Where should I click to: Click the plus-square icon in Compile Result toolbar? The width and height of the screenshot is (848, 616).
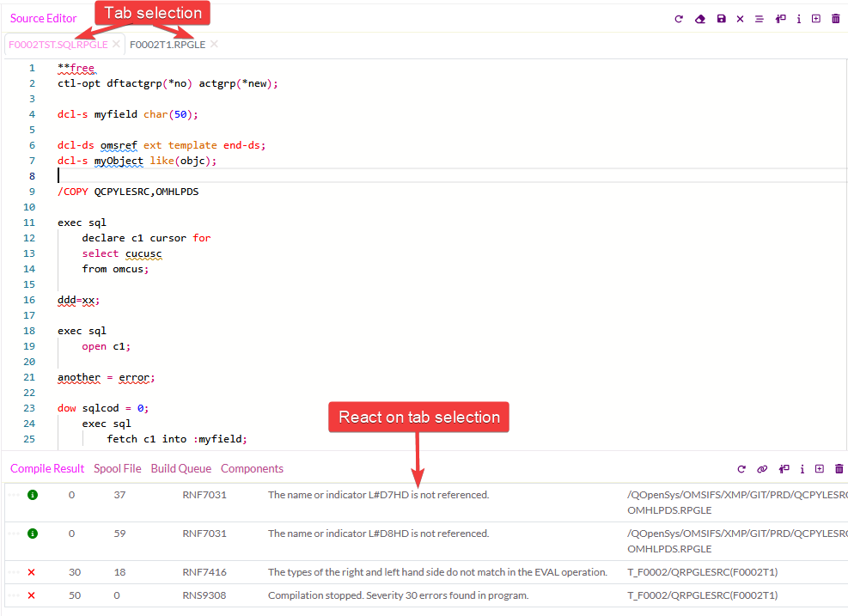click(819, 469)
